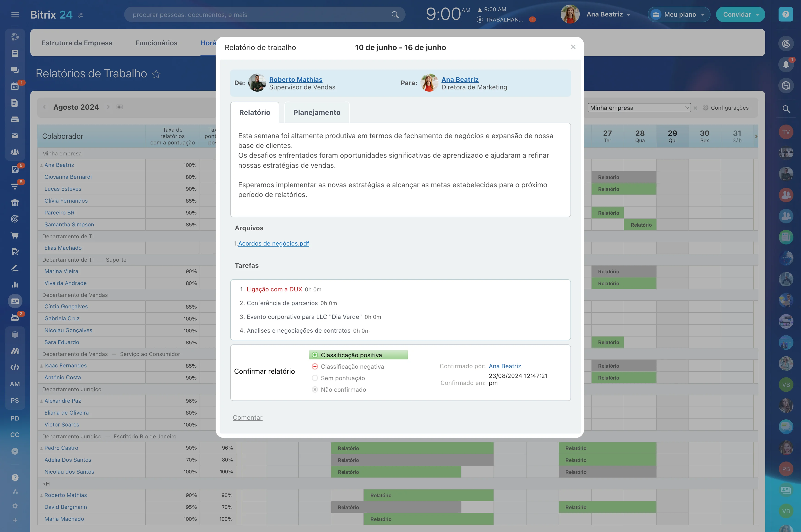Select Sem pontuação radio option
The image size is (801, 532).
[x=315, y=378]
